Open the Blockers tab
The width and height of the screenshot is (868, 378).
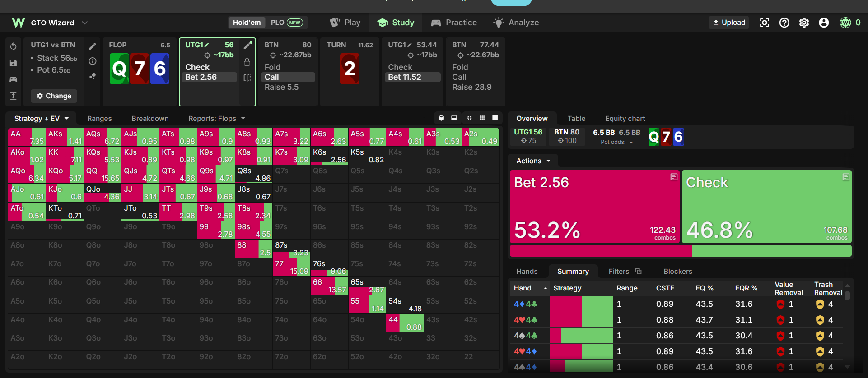point(678,271)
